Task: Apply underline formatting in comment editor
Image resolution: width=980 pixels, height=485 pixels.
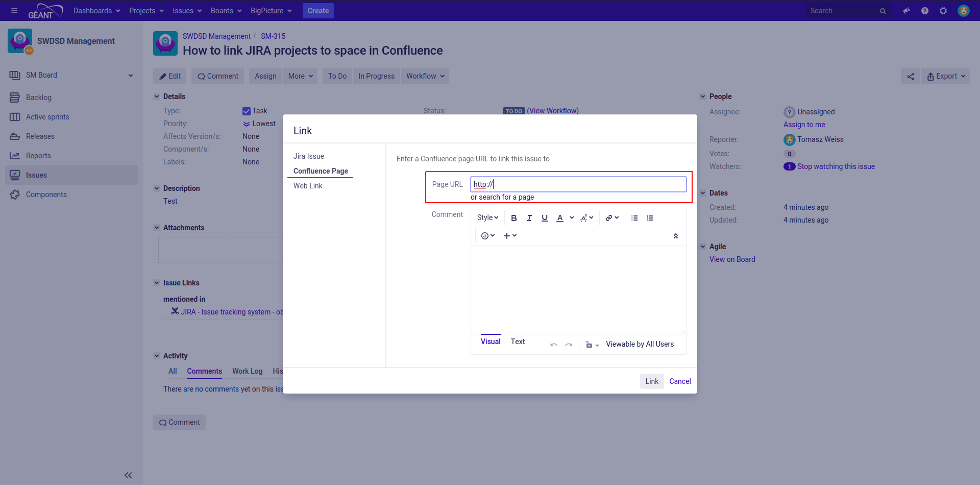Action: click(545, 218)
